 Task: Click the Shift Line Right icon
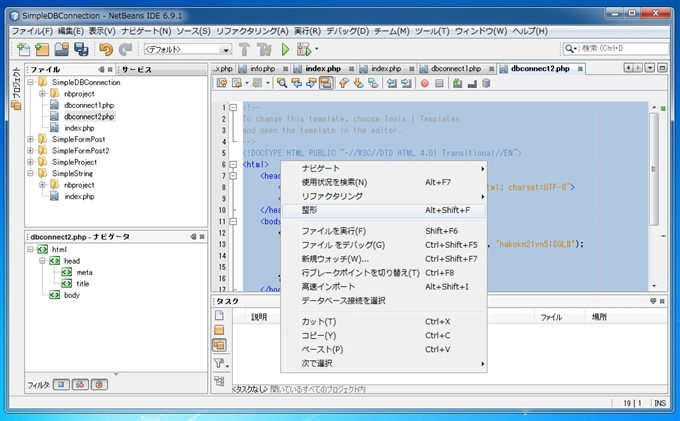406,83
